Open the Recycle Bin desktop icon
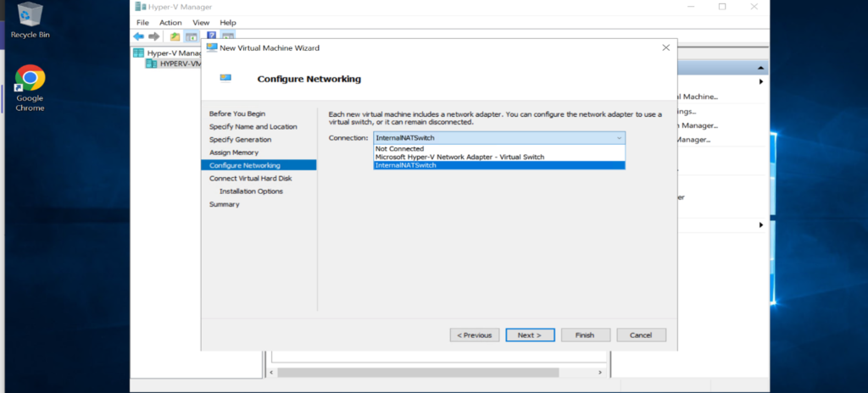Screen dimensions: 868x393 (x=30, y=20)
